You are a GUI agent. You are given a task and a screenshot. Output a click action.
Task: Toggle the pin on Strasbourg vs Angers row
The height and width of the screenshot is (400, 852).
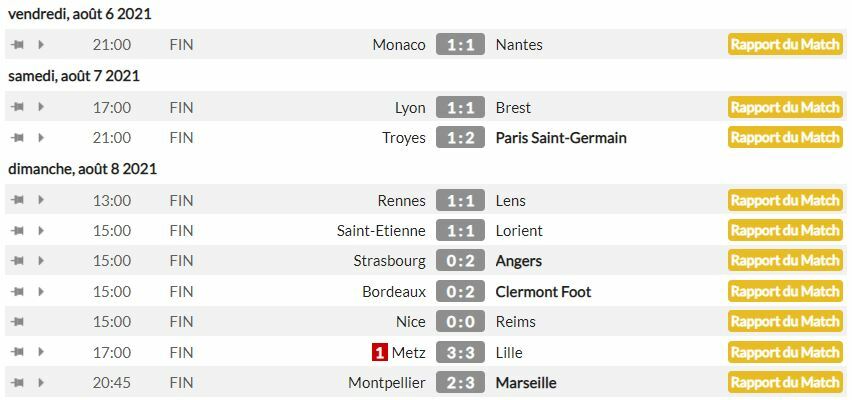coord(18,261)
